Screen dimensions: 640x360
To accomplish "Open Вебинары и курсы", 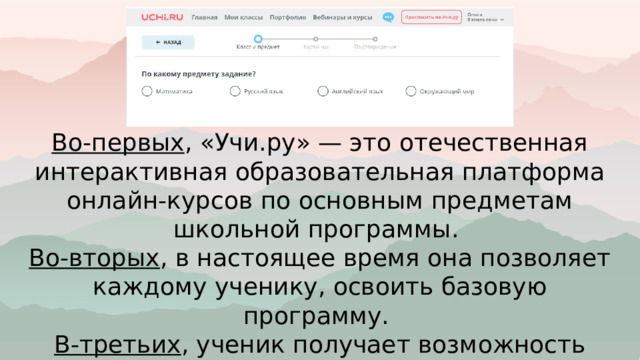I will (342, 18).
